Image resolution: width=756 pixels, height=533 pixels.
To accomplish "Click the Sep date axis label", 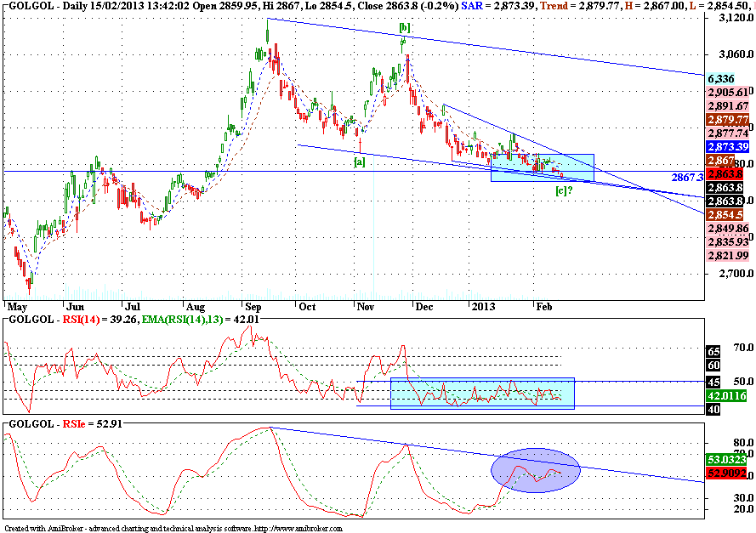I will [253, 307].
